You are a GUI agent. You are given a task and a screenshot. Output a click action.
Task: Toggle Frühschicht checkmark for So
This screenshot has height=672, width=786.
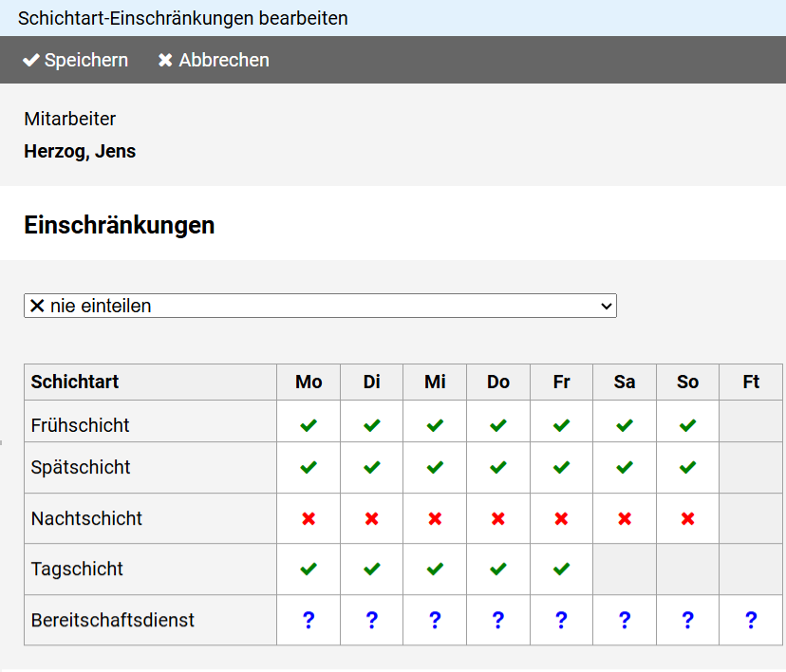pos(687,425)
